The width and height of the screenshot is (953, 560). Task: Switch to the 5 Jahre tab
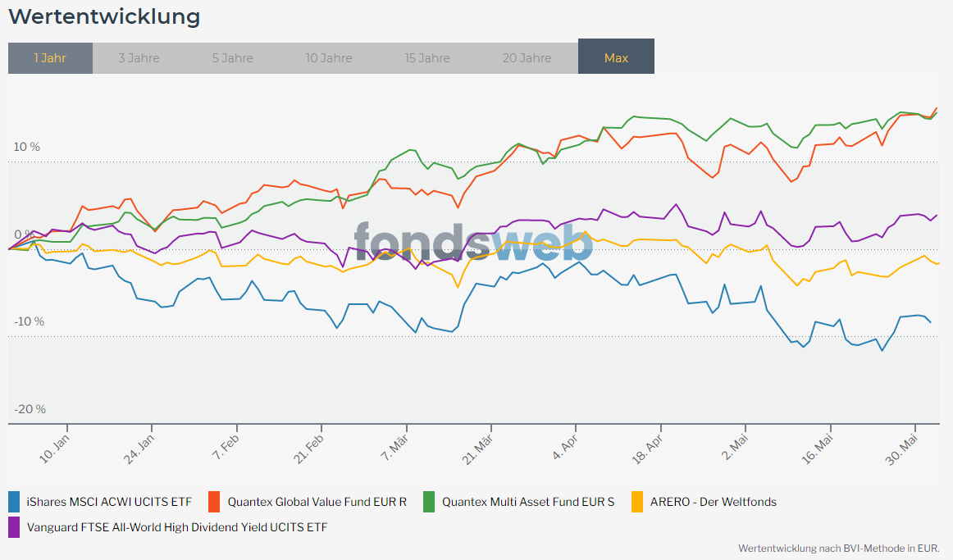pyautogui.click(x=233, y=58)
